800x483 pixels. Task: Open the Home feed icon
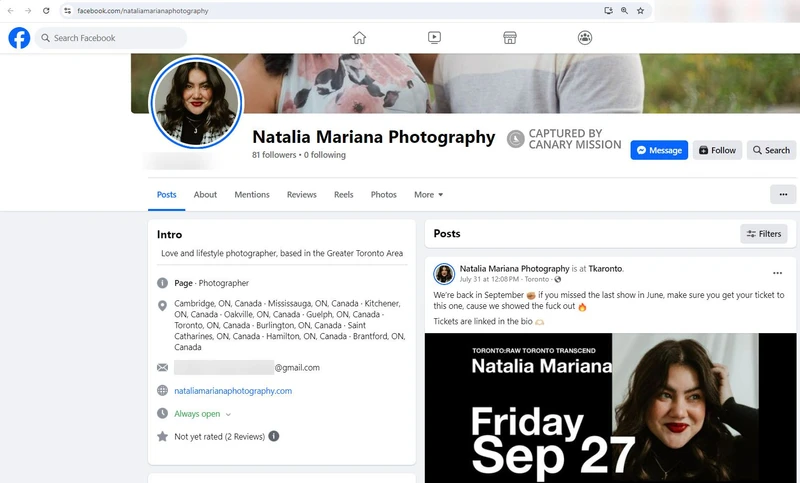(359, 38)
